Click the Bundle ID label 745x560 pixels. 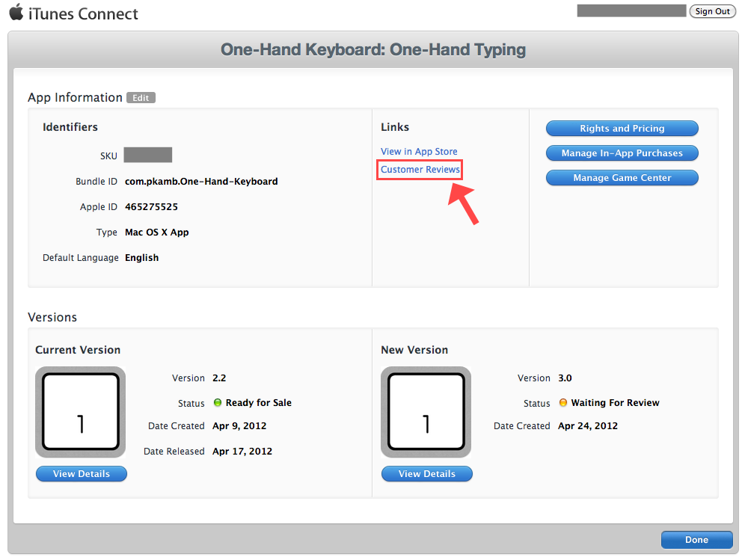[96, 182]
